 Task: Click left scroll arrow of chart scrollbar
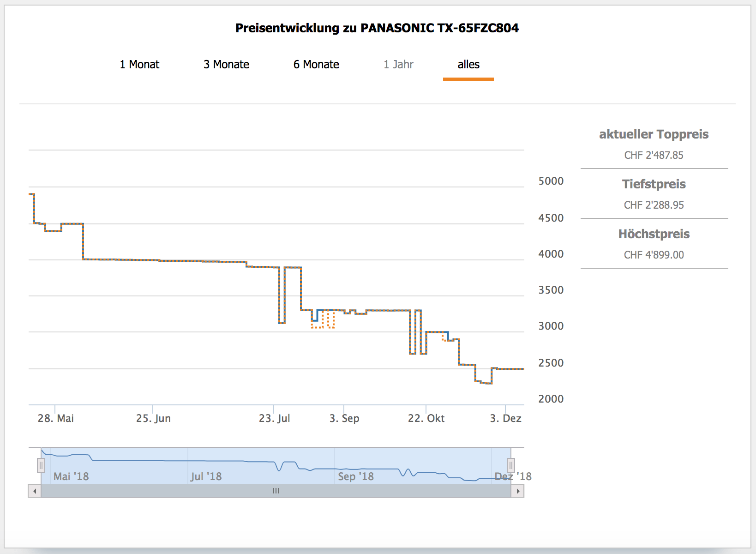pyautogui.click(x=35, y=491)
